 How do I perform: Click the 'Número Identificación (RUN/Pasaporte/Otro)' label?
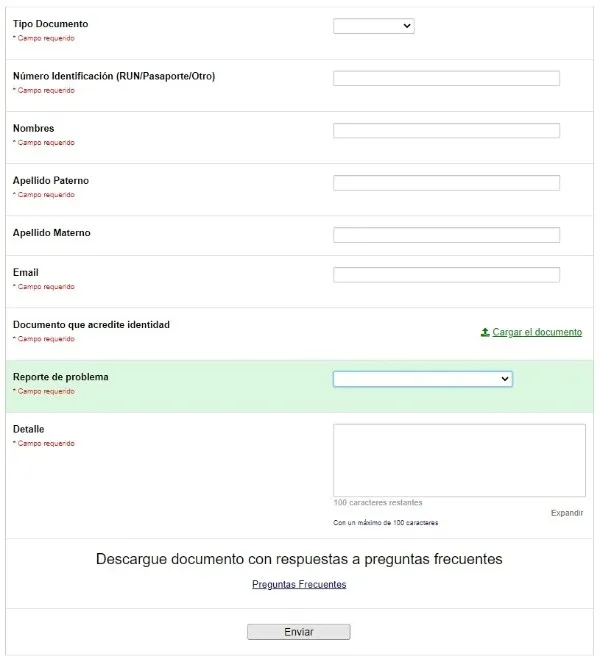coord(114,76)
